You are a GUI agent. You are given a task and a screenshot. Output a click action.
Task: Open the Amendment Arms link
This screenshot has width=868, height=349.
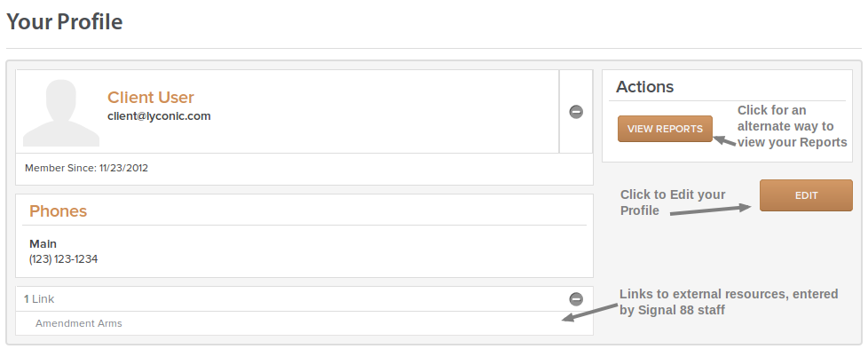(79, 323)
